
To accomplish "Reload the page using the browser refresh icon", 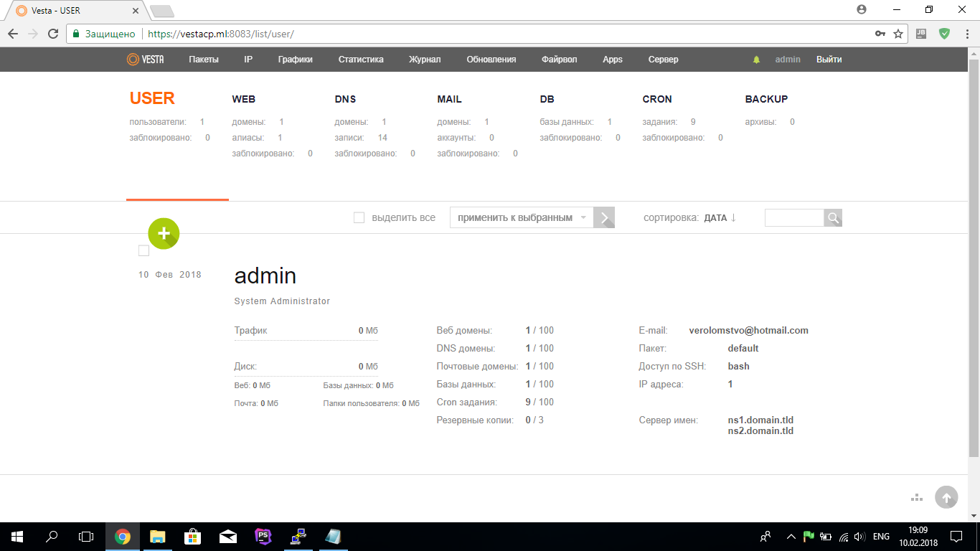I will 53,34.
